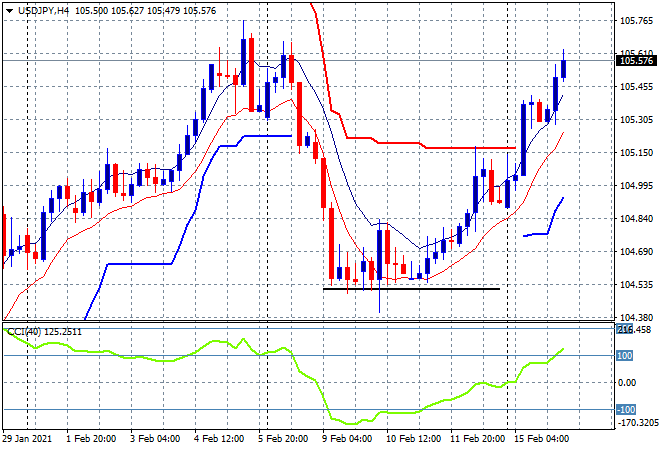Select the green CCI indicator line
Viewport: 660px width, 450px height.
(x=284, y=375)
